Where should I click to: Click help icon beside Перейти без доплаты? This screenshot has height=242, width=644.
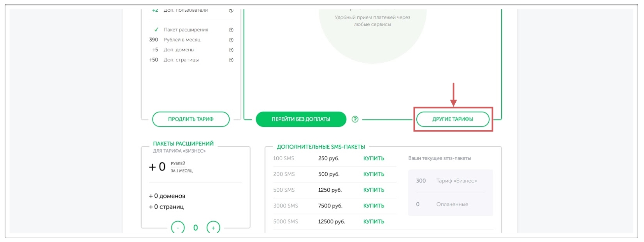[x=355, y=119]
